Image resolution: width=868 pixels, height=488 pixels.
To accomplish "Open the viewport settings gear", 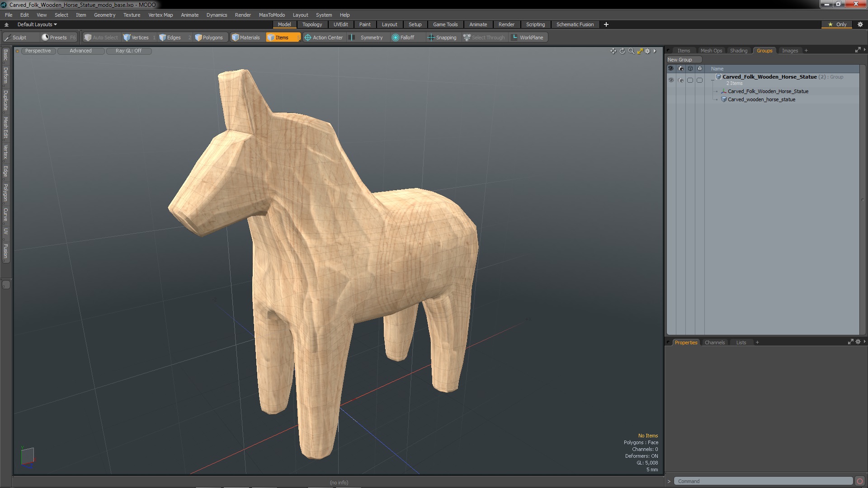I will (647, 51).
